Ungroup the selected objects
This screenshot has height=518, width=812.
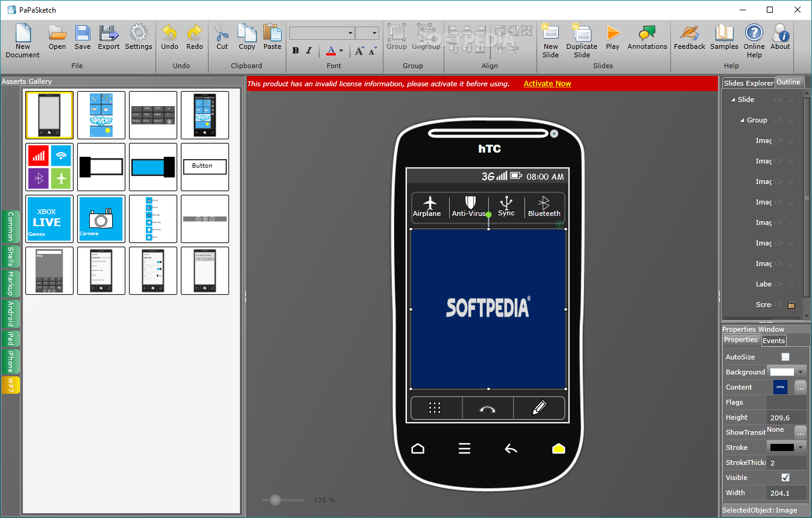click(426, 37)
